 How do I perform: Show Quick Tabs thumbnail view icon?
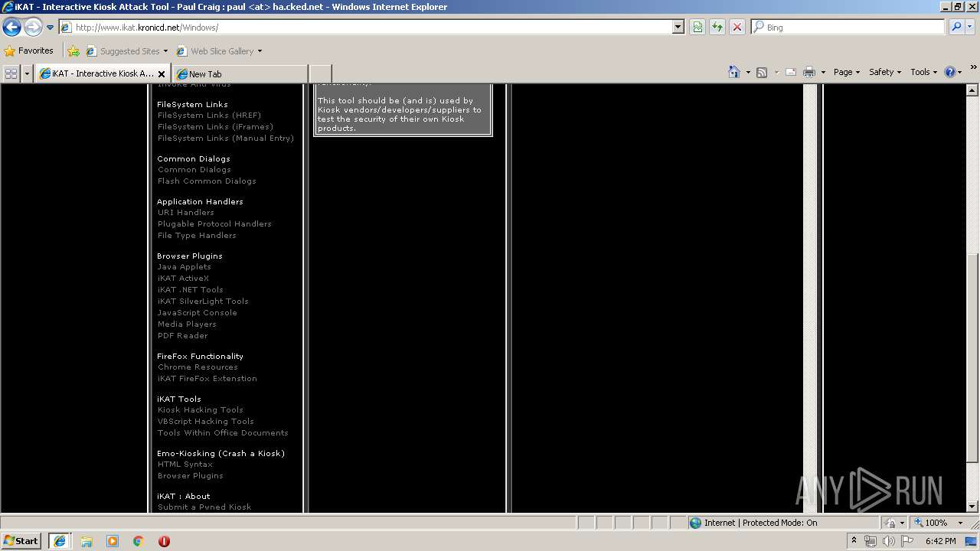[11, 73]
